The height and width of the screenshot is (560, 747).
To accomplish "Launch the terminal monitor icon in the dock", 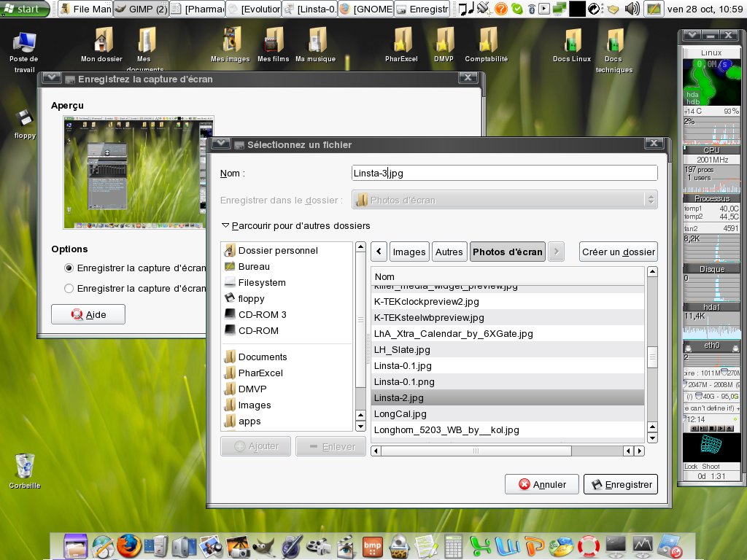I will click(615, 545).
